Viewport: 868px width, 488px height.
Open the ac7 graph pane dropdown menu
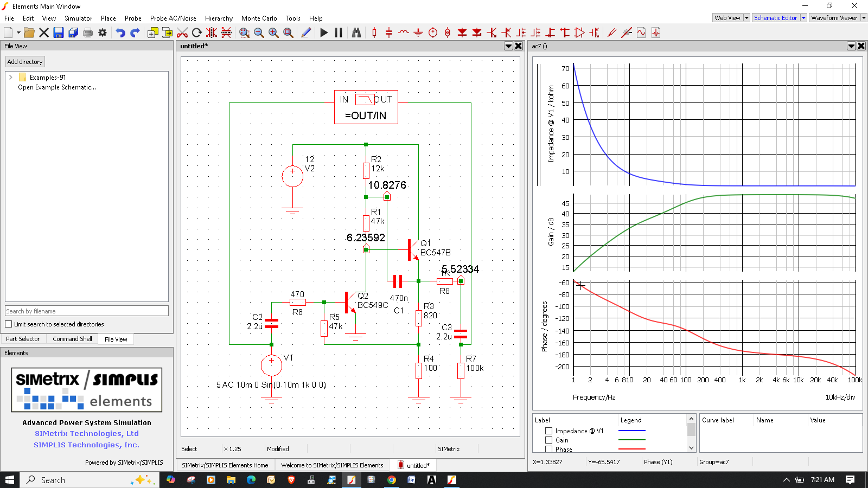[851, 46]
